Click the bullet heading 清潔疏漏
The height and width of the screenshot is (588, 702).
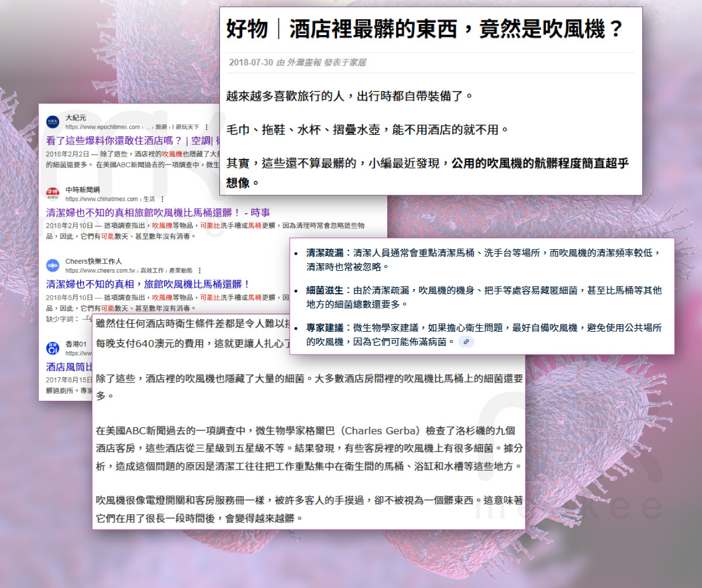(x=325, y=254)
